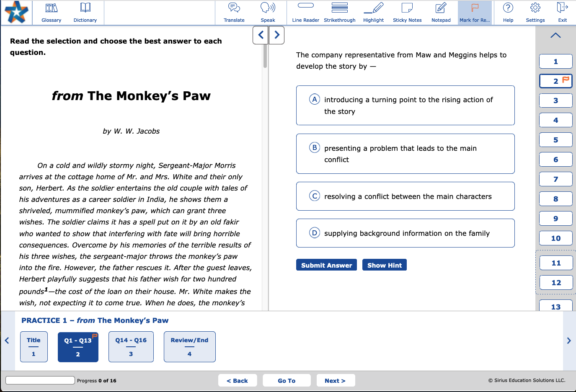Click the Next navigation button
Viewport: 576px width, 392px height.
point(335,381)
